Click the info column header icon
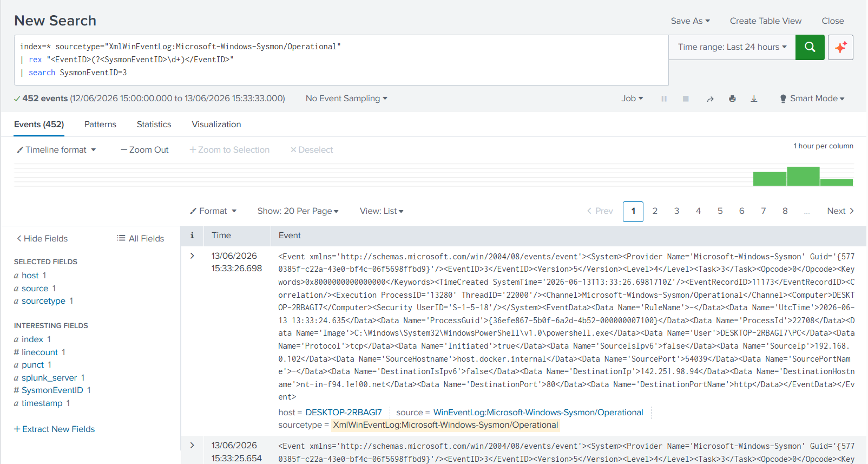The height and width of the screenshot is (464, 868). click(192, 236)
